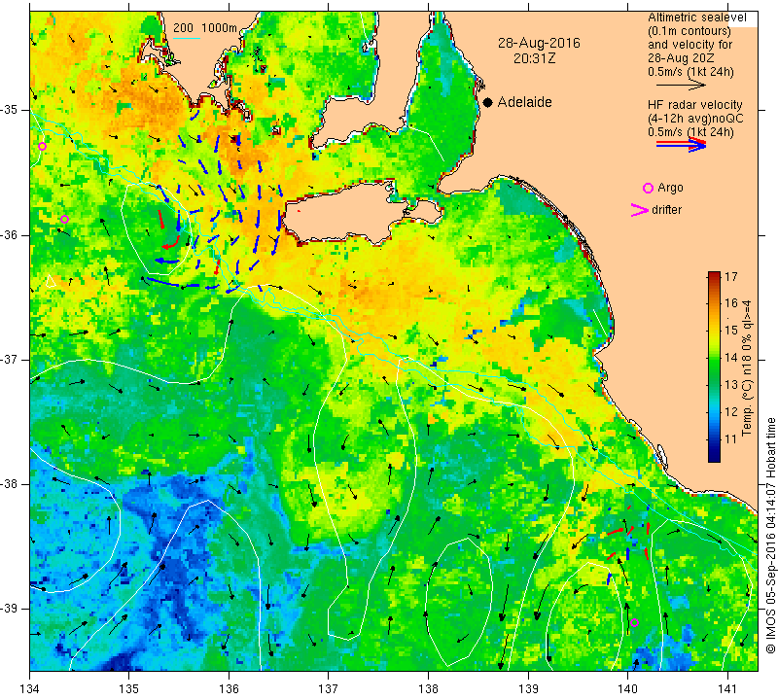Click the 20:31Z time label
778x700 pixels.
pyautogui.click(x=534, y=59)
